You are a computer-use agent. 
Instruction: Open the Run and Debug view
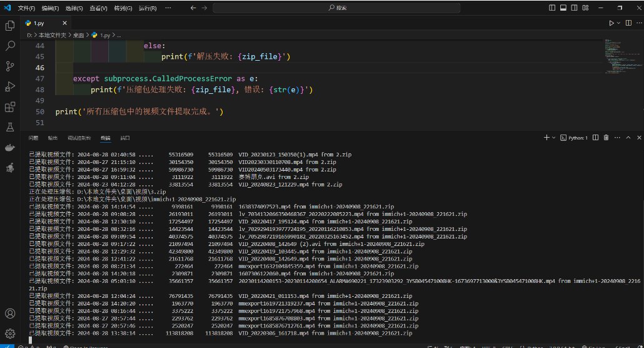pyautogui.click(x=10, y=86)
